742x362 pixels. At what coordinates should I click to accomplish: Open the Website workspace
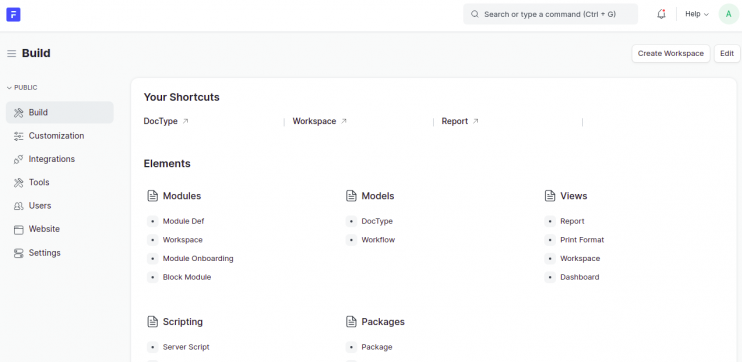(60, 229)
